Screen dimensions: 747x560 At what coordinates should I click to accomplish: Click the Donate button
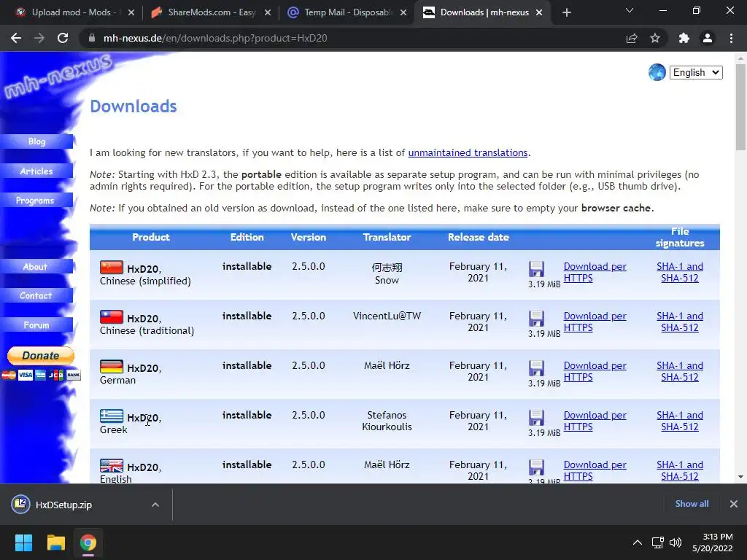pyautogui.click(x=41, y=356)
